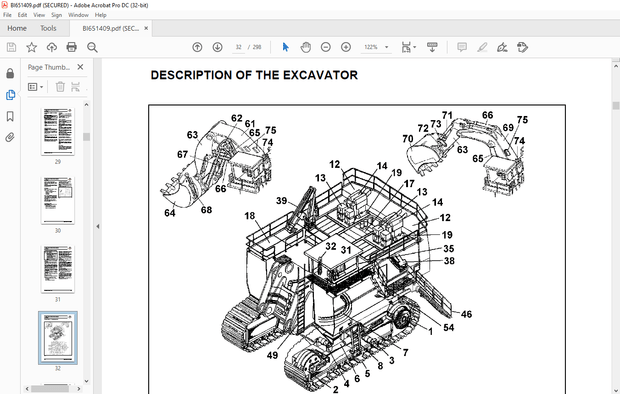The height and width of the screenshot is (394, 620).
Task: Open the Bookmarks panel icon
Action: 10,116
